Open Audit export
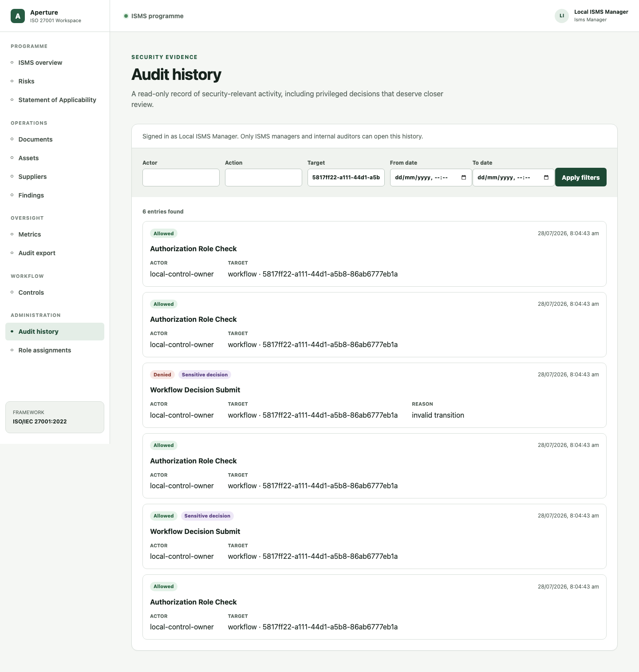Viewport: 639px width, 672px height. coord(55,253)
